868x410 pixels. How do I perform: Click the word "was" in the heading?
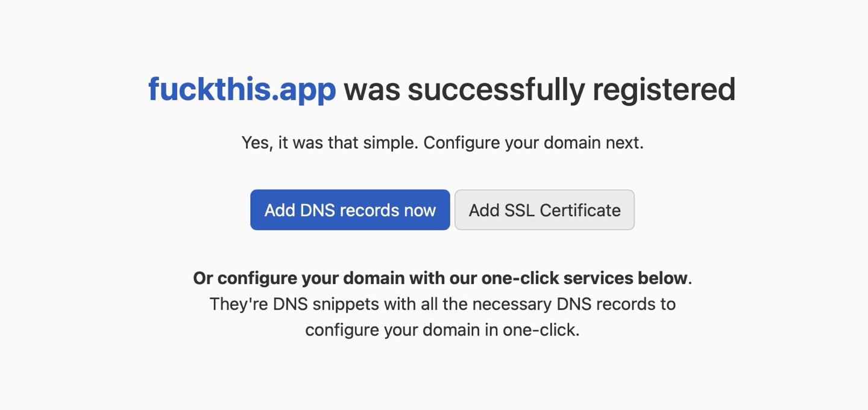coord(371,89)
